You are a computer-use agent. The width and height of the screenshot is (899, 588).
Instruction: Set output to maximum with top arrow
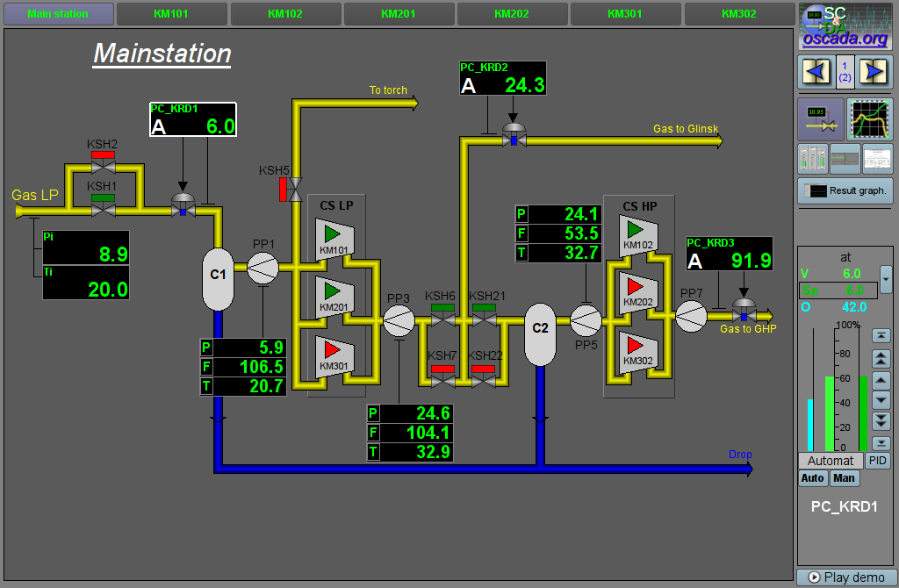click(881, 336)
